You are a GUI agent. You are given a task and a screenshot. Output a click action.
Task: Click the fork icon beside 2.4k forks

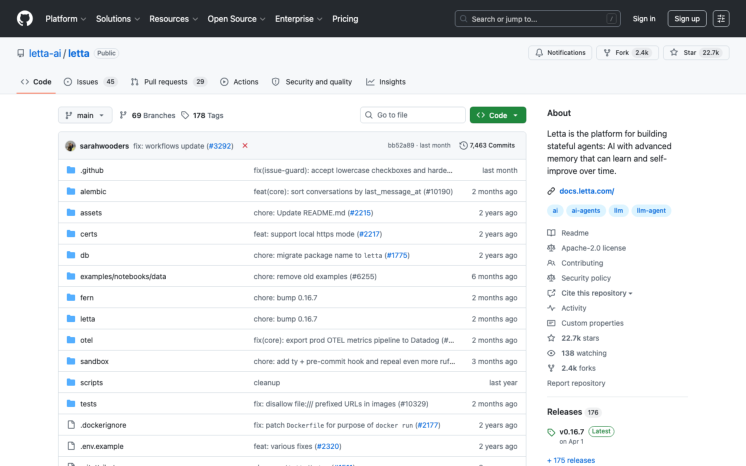[x=551, y=368]
